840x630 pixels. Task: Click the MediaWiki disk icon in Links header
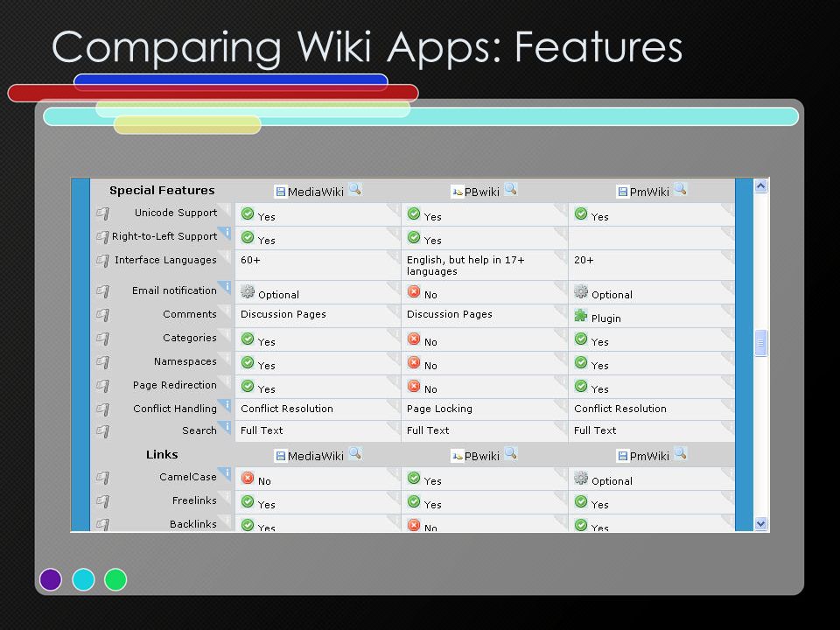tap(280, 456)
